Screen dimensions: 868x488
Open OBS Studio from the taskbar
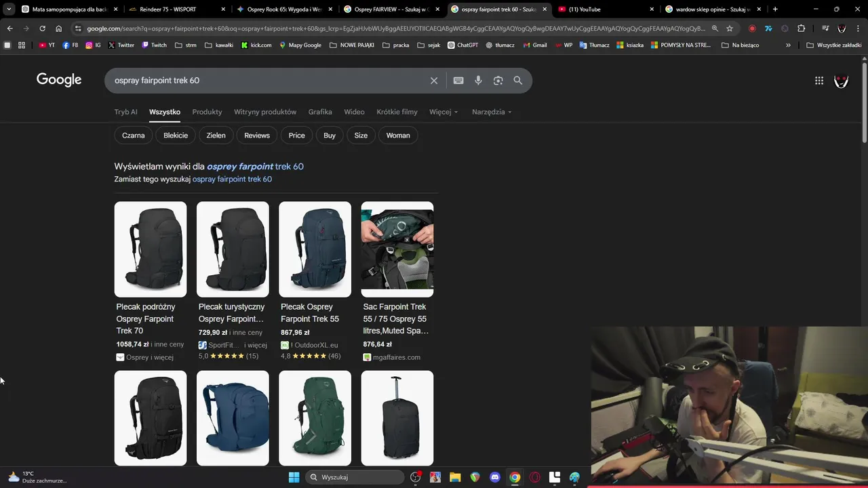click(416, 477)
